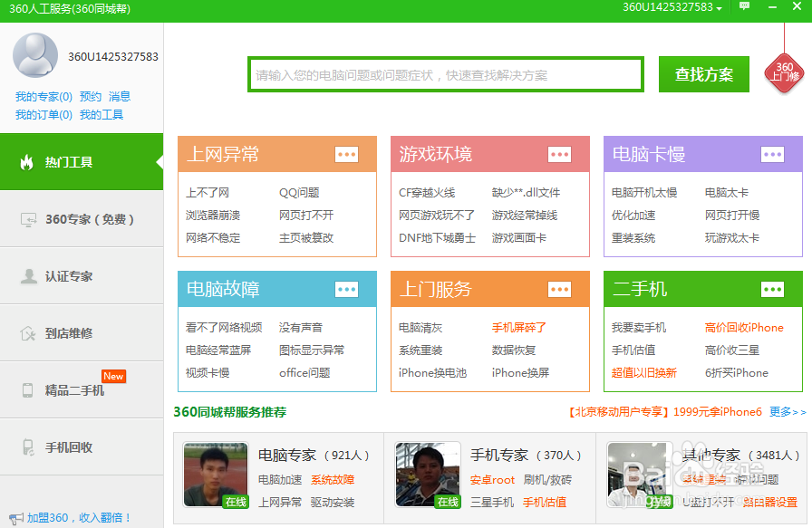Click the flame icon beside 热门工具

coord(26,162)
